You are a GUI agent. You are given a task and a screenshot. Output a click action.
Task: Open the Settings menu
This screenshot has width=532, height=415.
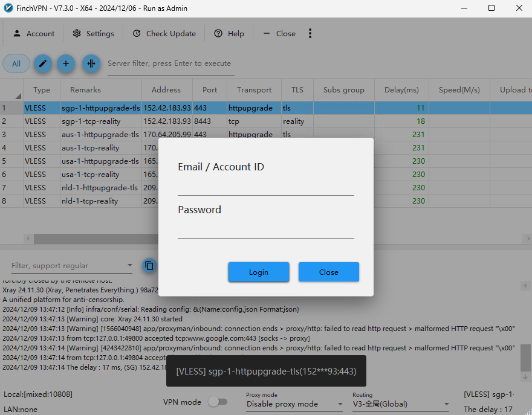tap(93, 34)
